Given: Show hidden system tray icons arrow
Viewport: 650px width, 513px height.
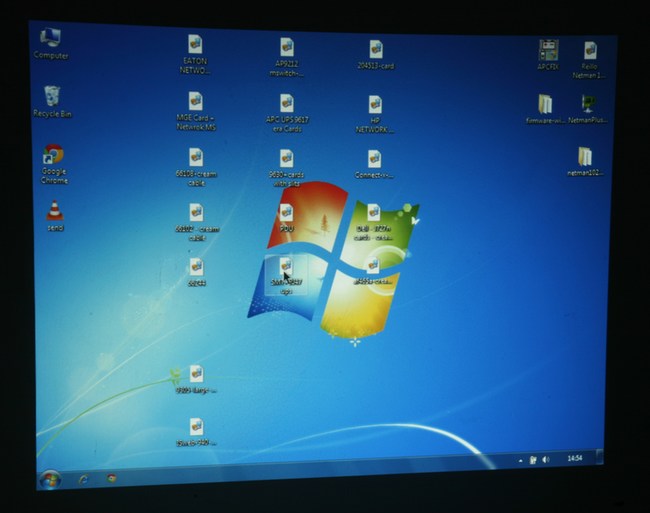Looking at the screenshot, I should [x=520, y=460].
